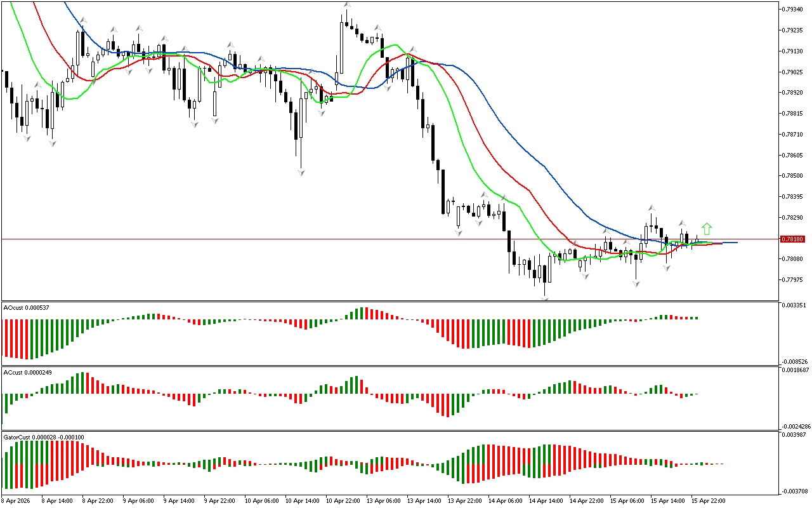Click the up fractal above the highest candle
812x508 pixels.
tap(347, 5)
